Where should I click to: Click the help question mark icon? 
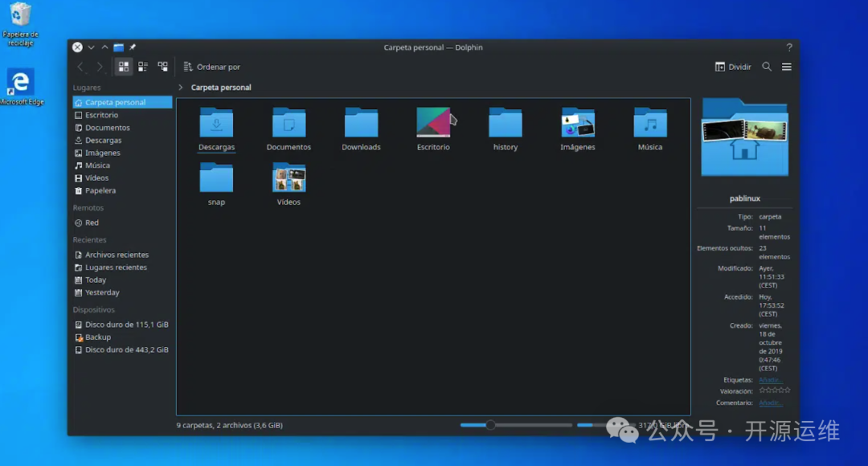coord(789,47)
